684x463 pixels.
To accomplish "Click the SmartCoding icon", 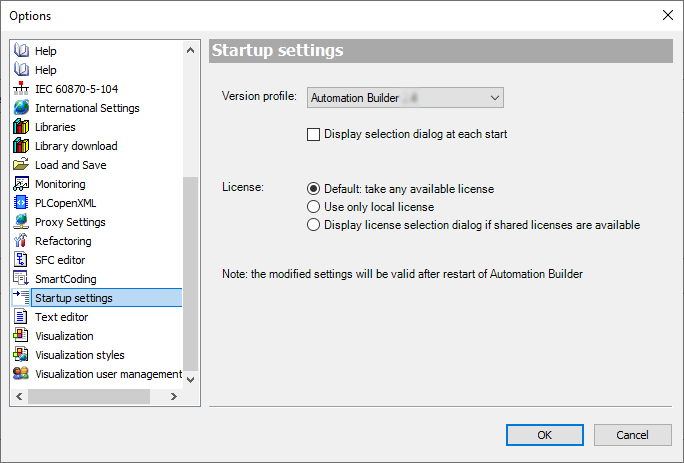I will (21, 278).
